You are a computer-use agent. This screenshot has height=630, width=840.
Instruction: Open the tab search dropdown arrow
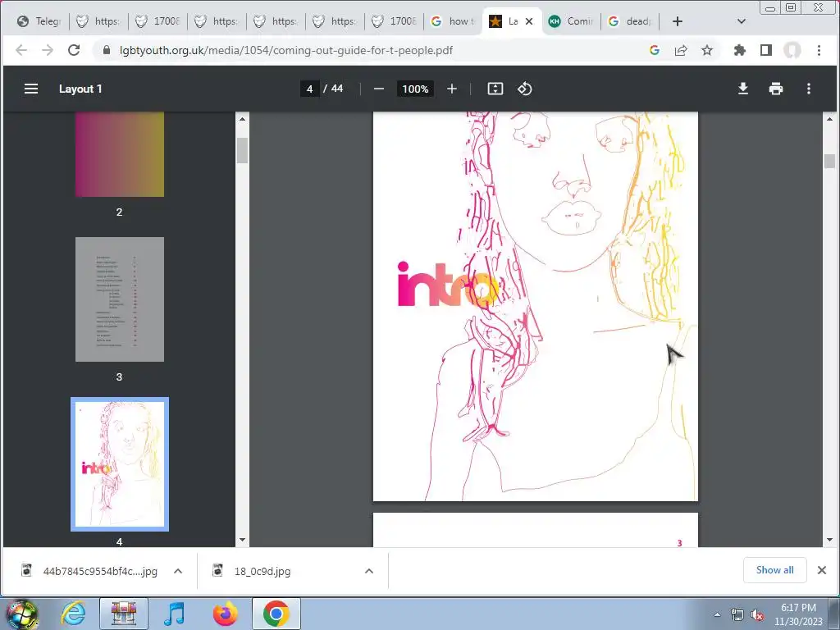[x=742, y=21]
